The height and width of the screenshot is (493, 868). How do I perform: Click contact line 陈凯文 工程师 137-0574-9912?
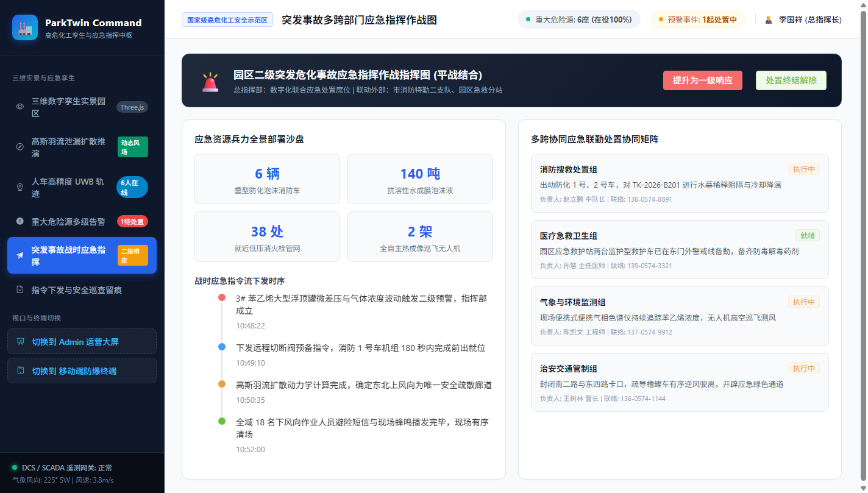[606, 332]
